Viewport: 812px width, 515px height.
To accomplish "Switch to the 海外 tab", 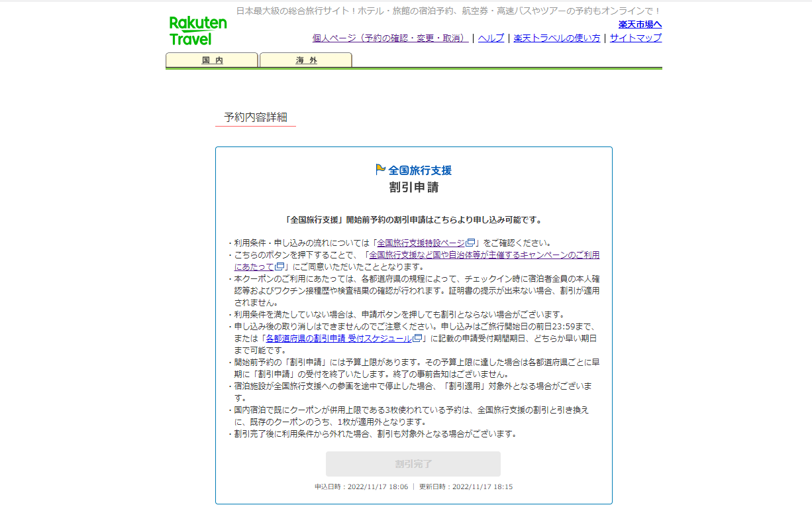I will (x=305, y=60).
